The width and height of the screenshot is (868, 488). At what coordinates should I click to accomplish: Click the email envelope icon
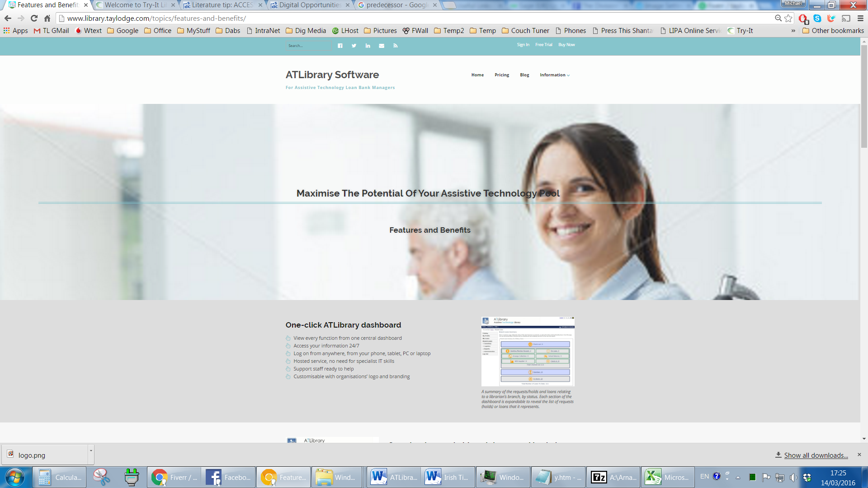click(382, 46)
